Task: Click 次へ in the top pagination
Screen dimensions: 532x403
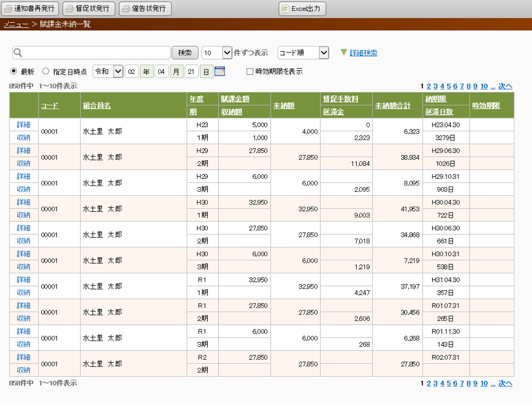Action: click(x=505, y=86)
